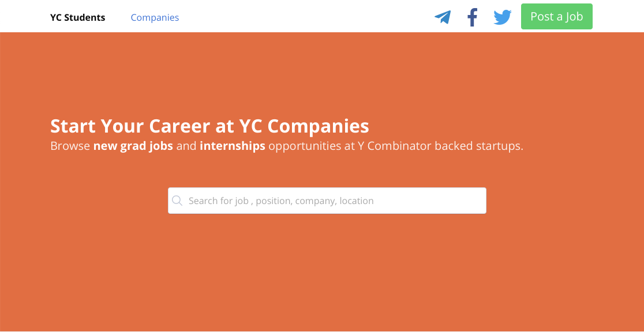Open the Telegram channel icon

point(443,17)
